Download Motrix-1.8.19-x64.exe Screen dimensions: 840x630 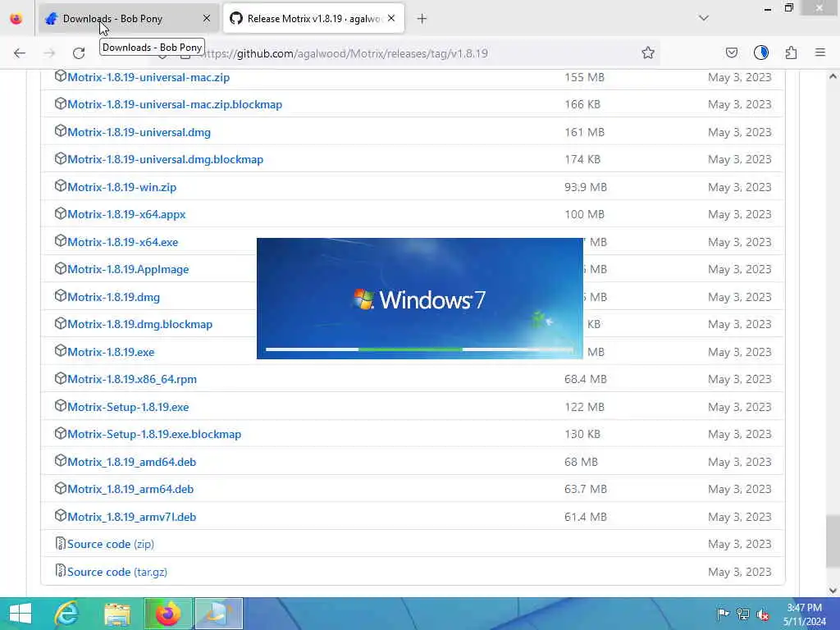pyautogui.click(x=123, y=242)
